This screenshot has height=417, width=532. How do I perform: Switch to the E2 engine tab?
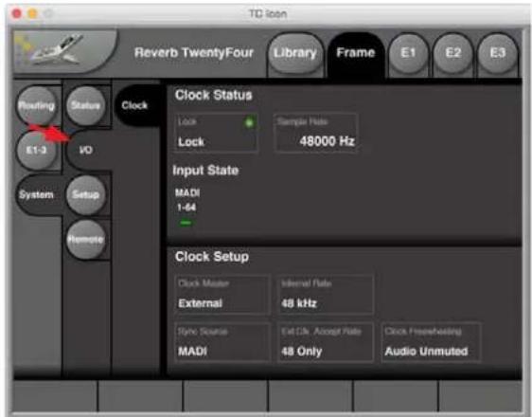(x=452, y=53)
